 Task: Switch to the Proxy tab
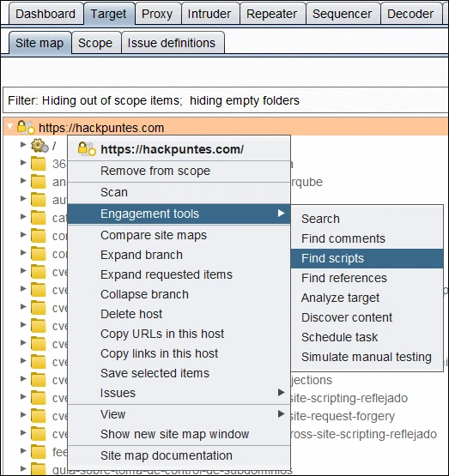pos(157,14)
